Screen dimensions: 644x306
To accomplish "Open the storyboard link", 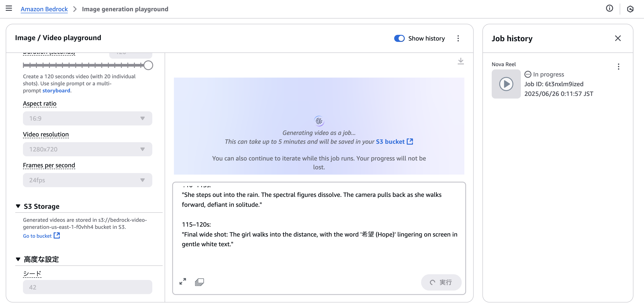I will tap(56, 90).
